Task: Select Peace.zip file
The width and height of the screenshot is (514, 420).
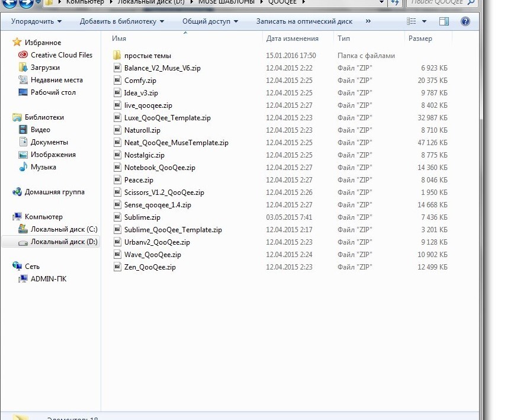Action: 139,180
